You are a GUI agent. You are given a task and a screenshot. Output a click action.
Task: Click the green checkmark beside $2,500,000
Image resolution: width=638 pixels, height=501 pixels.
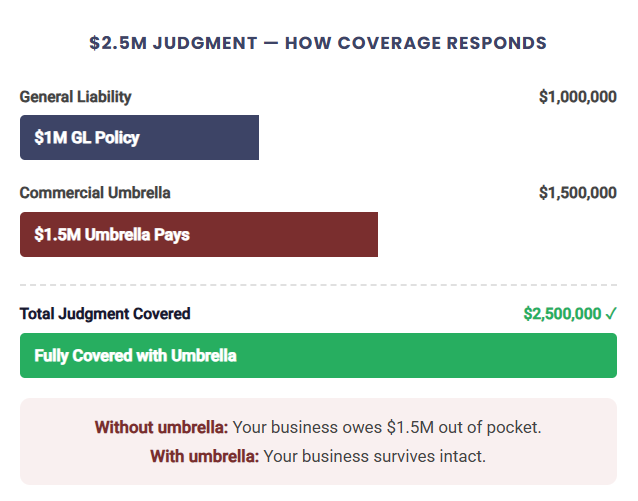click(x=611, y=314)
